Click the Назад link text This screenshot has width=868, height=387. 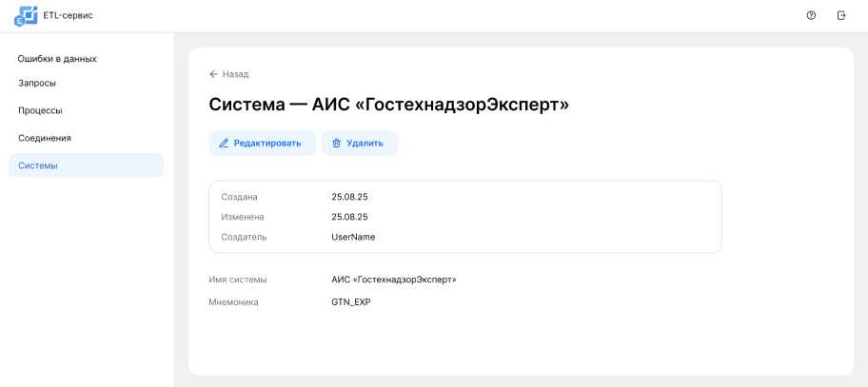click(235, 74)
